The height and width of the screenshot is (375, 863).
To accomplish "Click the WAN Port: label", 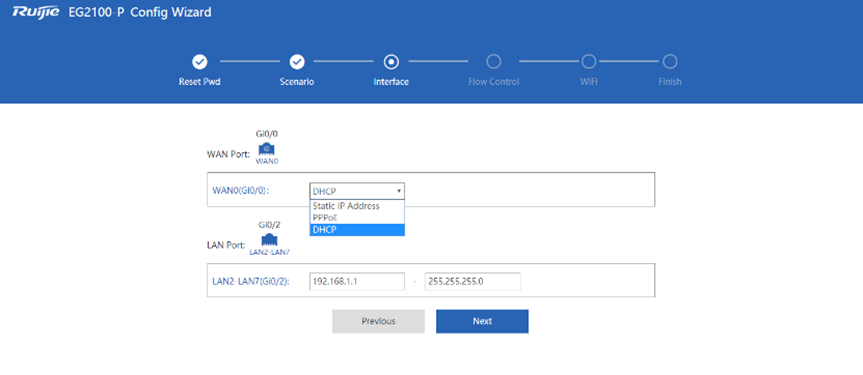I will pos(228,154).
